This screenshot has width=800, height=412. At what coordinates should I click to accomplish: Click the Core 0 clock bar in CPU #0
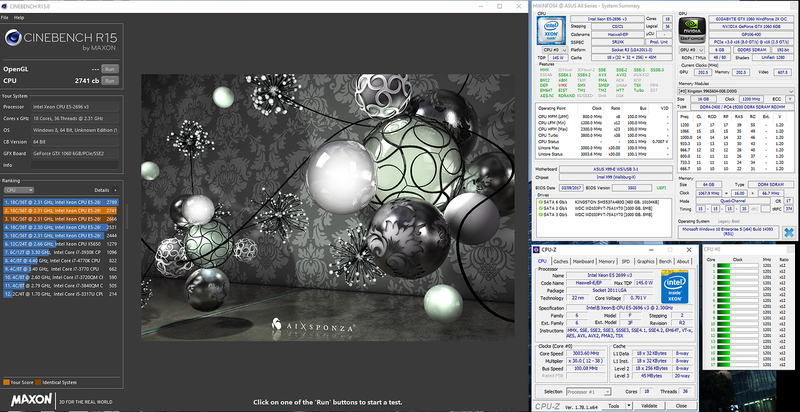point(738,266)
